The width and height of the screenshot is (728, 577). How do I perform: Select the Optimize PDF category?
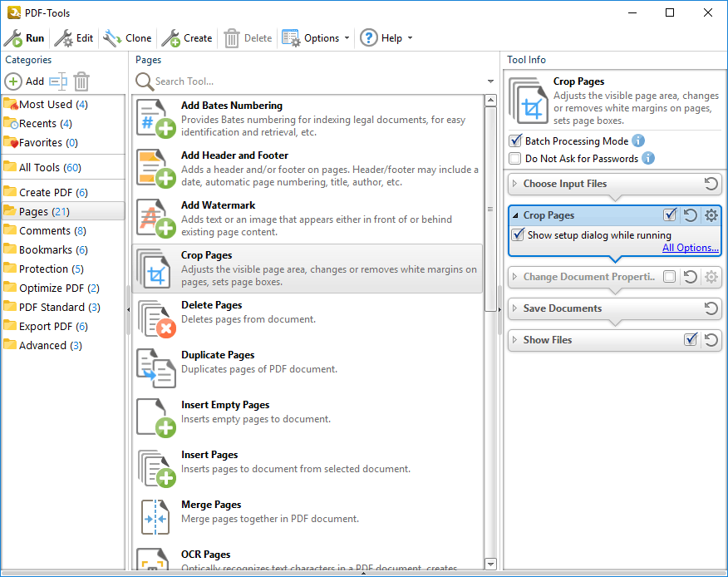[63, 288]
